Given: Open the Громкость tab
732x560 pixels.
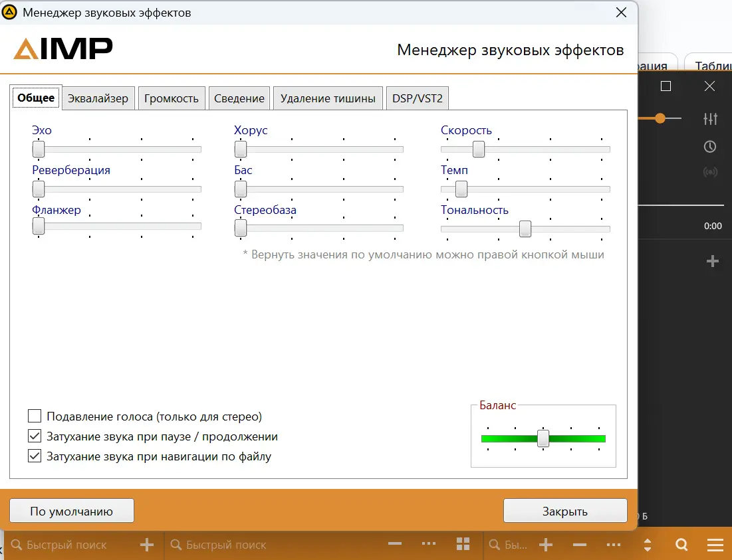Looking at the screenshot, I should click(172, 98).
